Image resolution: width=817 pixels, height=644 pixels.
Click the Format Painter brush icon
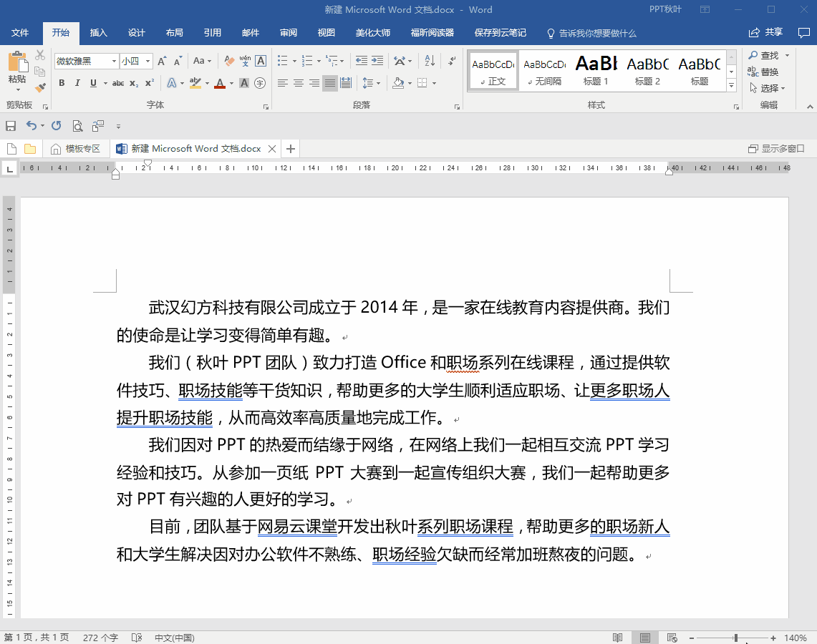click(40, 87)
